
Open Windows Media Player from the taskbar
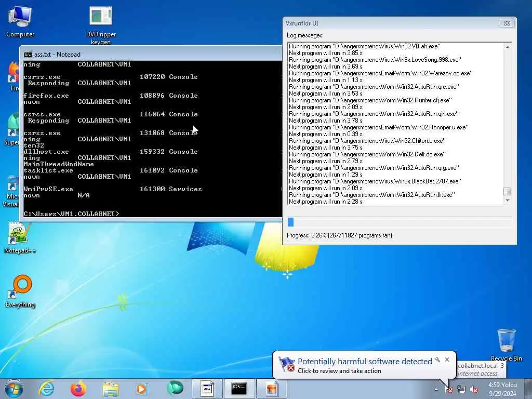coord(142,389)
